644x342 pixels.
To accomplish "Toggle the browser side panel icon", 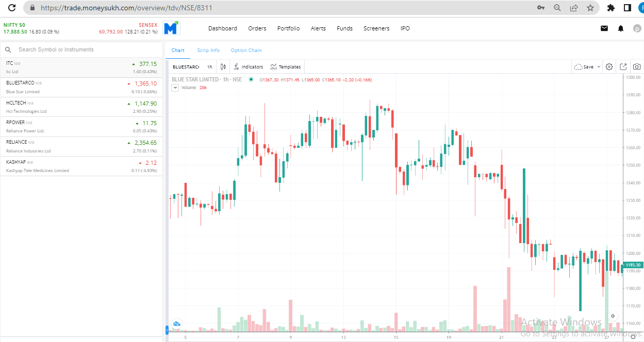I will click(x=628, y=8).
